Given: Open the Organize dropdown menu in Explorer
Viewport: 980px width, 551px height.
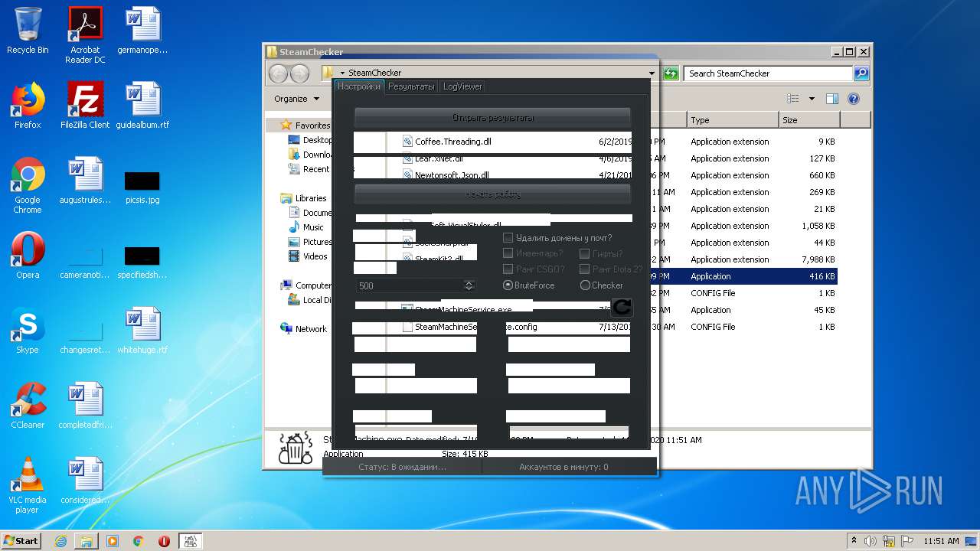Looking at the screenshot, I should point(296,99).
